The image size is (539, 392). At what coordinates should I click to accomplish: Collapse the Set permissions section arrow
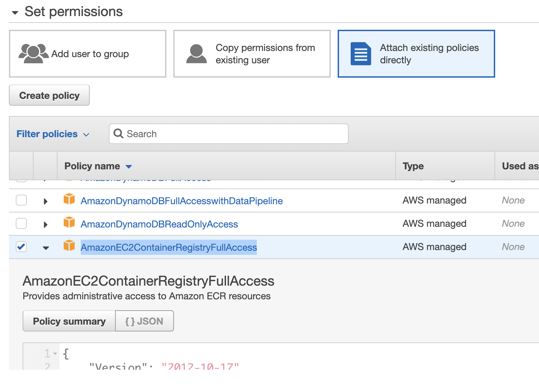click(15, 13)
